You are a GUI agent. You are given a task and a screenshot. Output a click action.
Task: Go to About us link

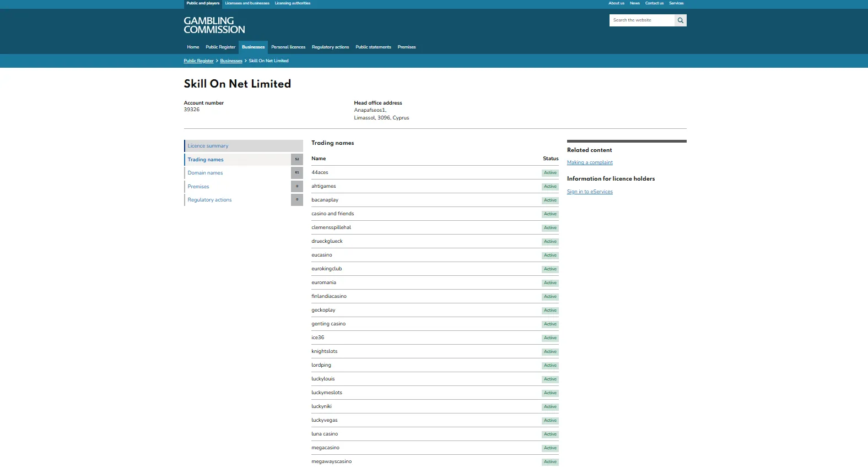tap(616, 3)
